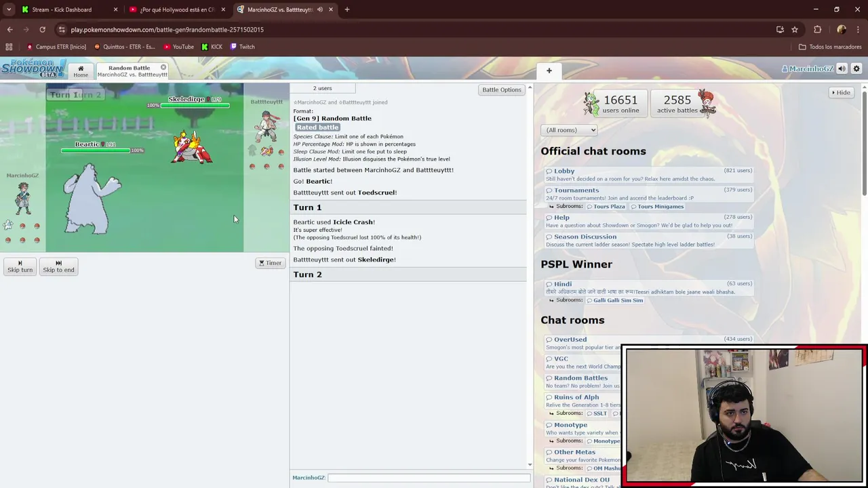Click fainted Toedscruel team icon
This screenshot has width=868, height=488.
[x=252, y=150]
